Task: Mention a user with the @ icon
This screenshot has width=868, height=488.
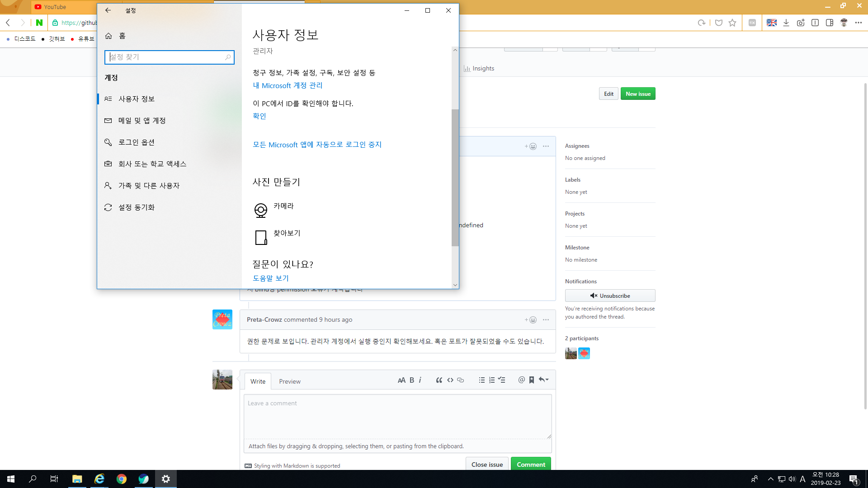Action: (521, 380)
